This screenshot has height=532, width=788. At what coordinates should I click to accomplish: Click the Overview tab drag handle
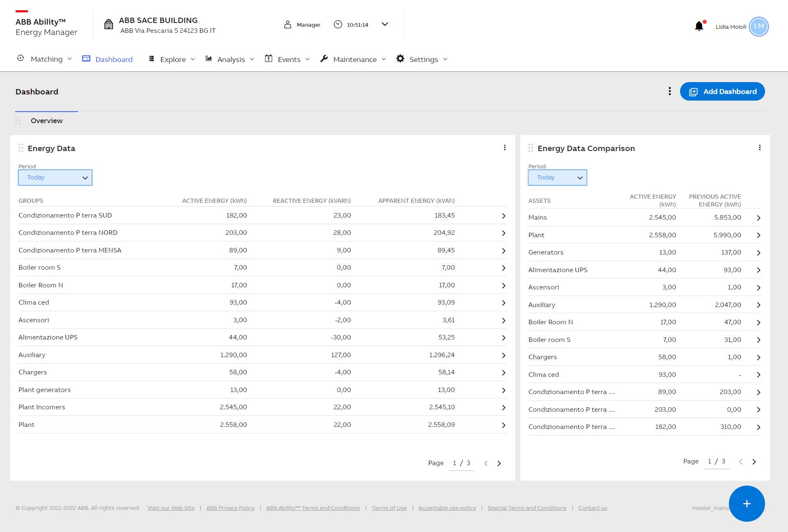pos(18,121)
